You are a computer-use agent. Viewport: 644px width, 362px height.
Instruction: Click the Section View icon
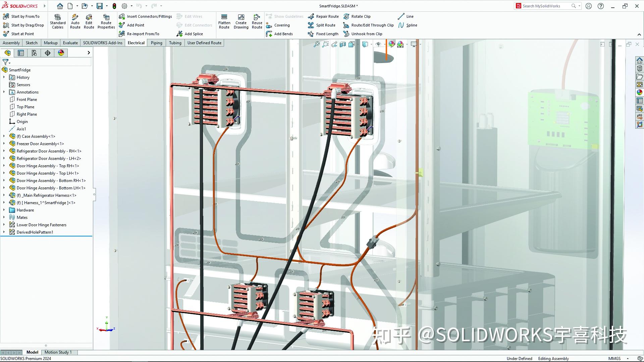[x=343, y=44]
